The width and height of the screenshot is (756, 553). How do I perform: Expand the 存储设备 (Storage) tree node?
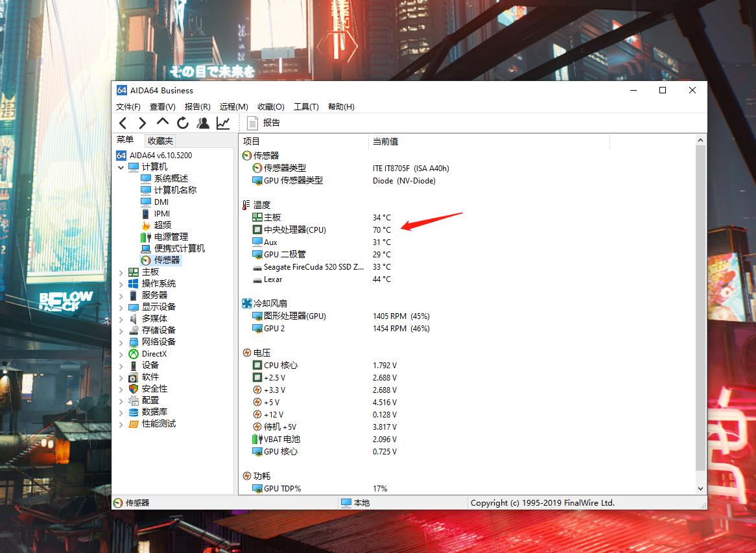coord(122,330)
